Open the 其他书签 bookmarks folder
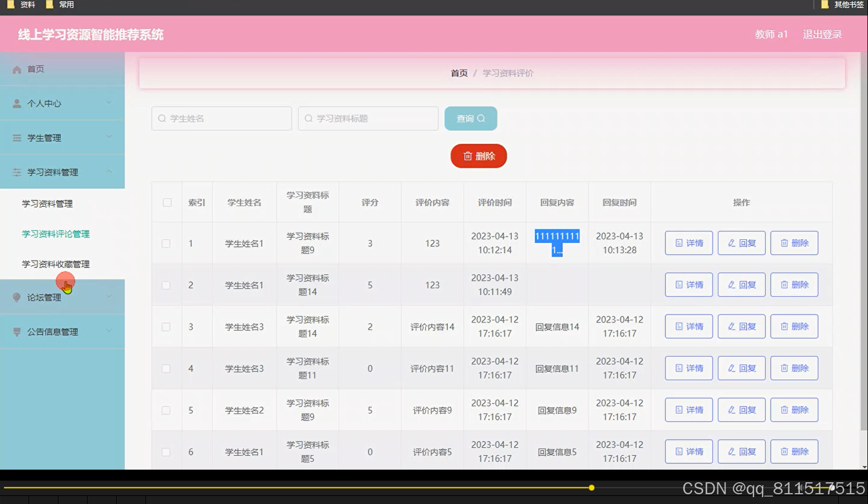The width and height of the screenshot is (868, 504). [842, 5]
